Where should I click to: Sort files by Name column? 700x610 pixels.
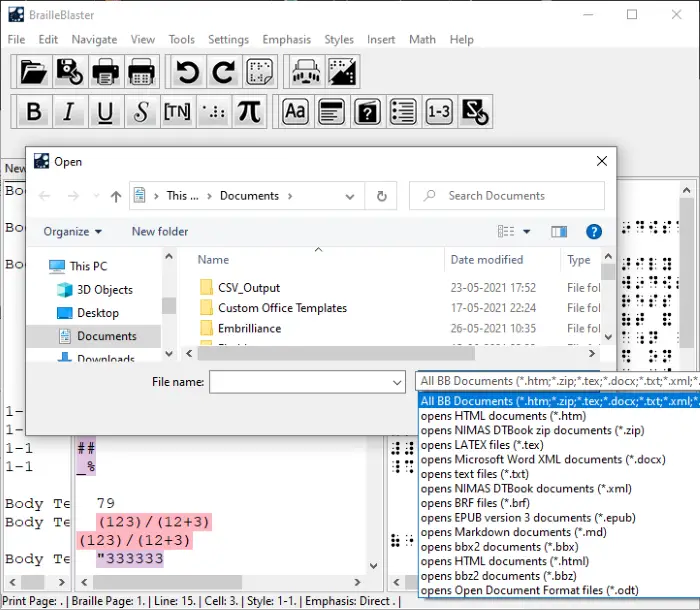tap(318, 260)
